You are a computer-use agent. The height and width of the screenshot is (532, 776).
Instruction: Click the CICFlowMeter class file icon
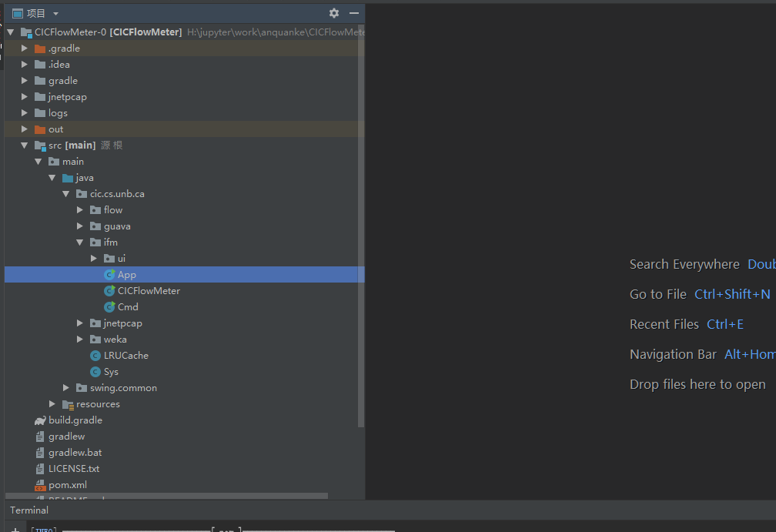(x=109, y=291)
